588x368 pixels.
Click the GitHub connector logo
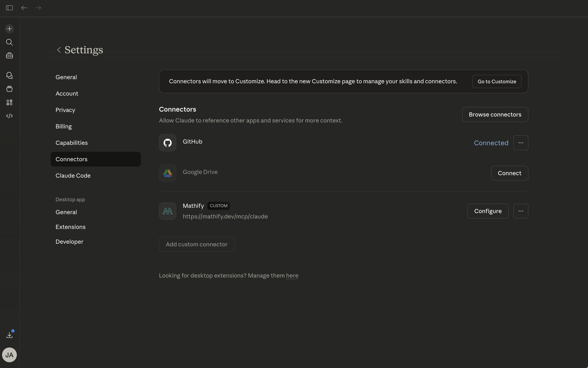click(167, 143)
